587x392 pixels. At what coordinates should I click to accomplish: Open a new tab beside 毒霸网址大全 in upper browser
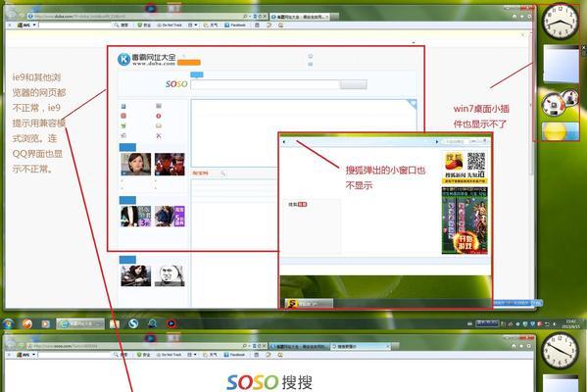tap(335, 17)
